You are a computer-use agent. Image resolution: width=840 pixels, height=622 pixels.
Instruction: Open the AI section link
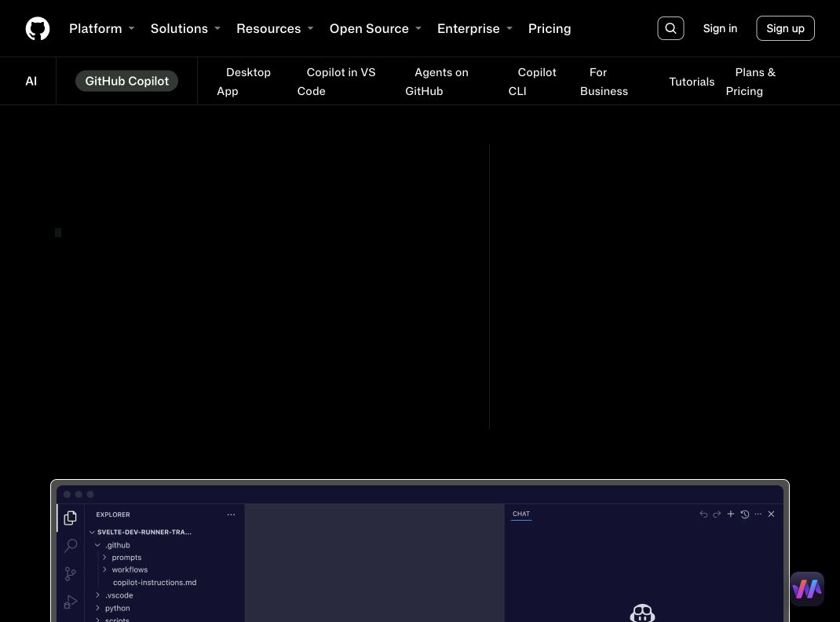31,81
